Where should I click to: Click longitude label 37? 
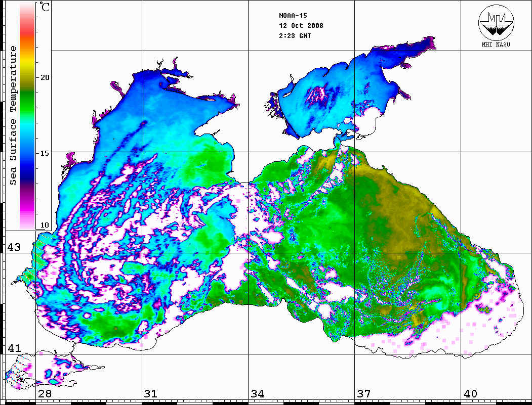(364, 393)
